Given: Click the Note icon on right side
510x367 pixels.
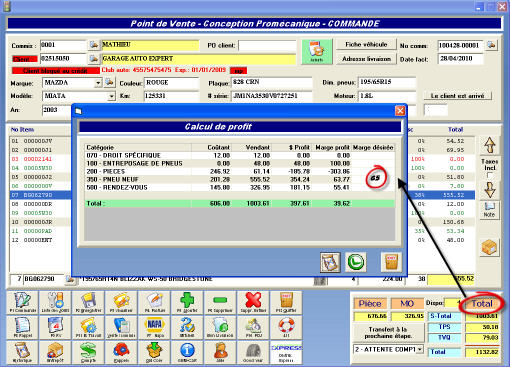Looking at the screenshot, I should click(x=489, y=210).
